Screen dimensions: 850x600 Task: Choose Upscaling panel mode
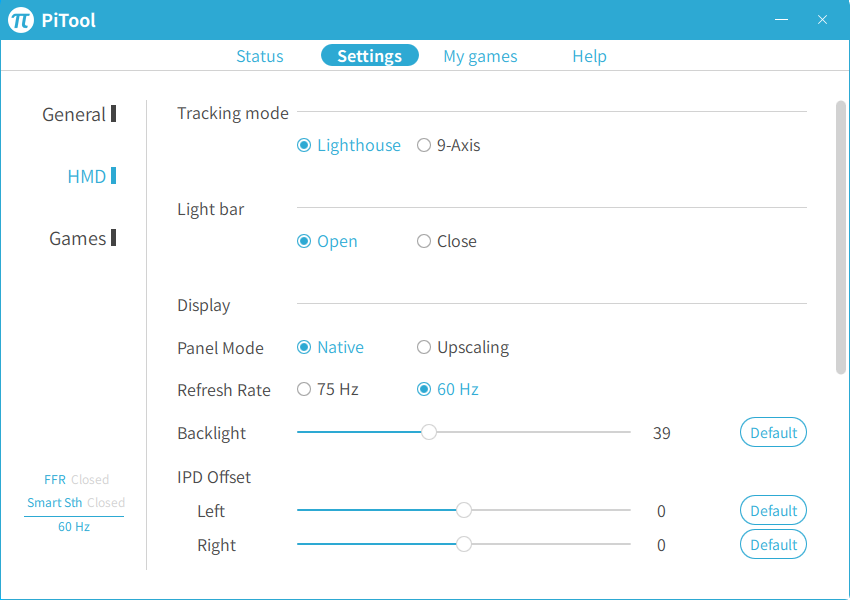coord(463,347)
